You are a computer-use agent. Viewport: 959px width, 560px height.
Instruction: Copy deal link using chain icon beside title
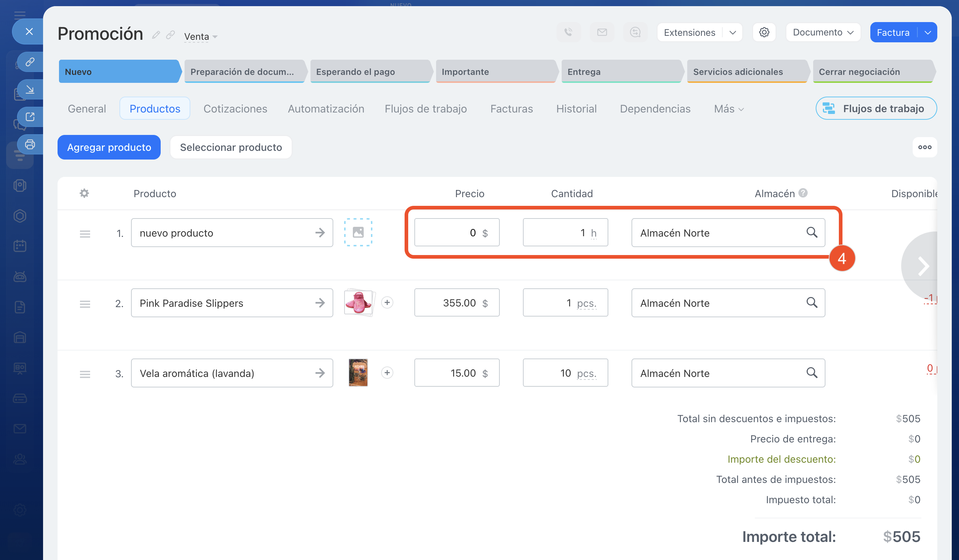tap(170, 35)
